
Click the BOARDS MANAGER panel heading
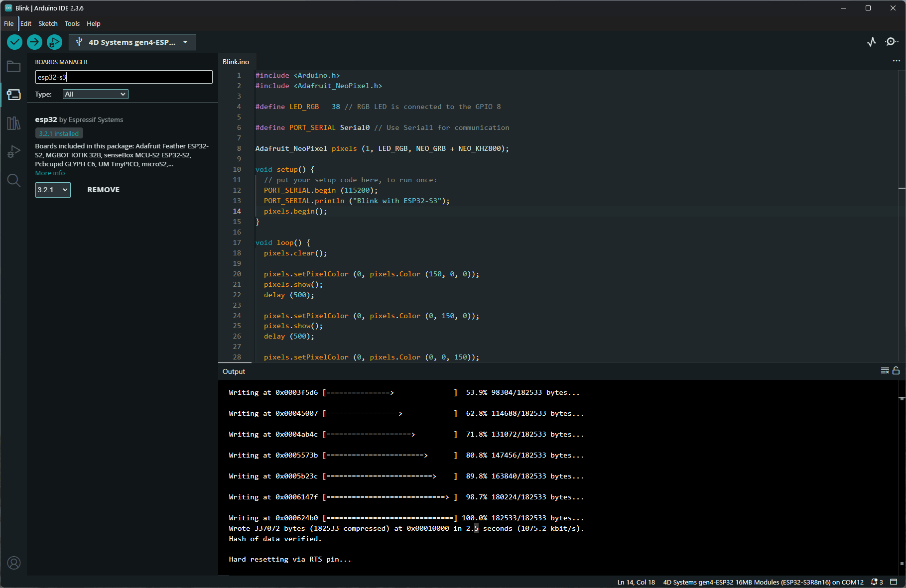point(61,62)
